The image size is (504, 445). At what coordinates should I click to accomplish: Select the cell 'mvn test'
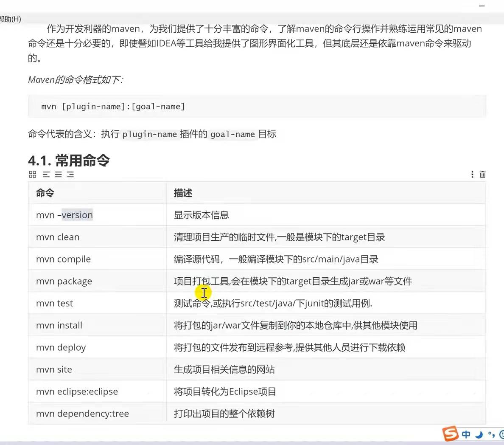click(97, 303)
